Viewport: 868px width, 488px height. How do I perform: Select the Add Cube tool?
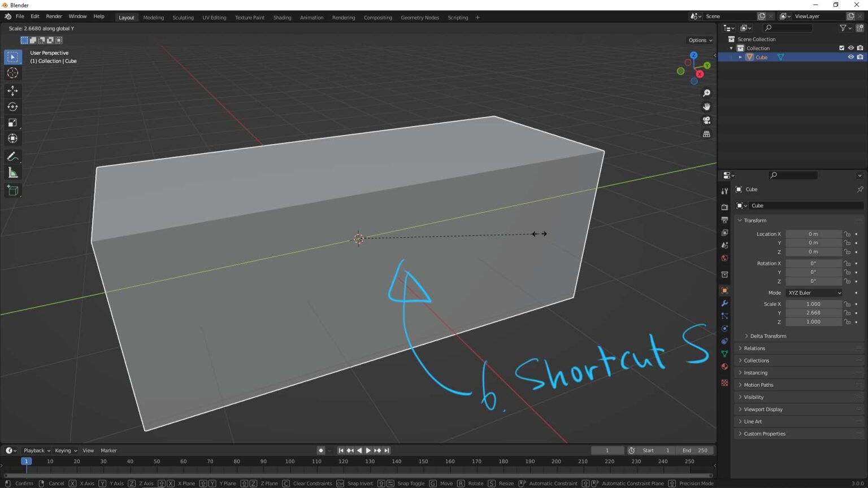tap(12, 190)
